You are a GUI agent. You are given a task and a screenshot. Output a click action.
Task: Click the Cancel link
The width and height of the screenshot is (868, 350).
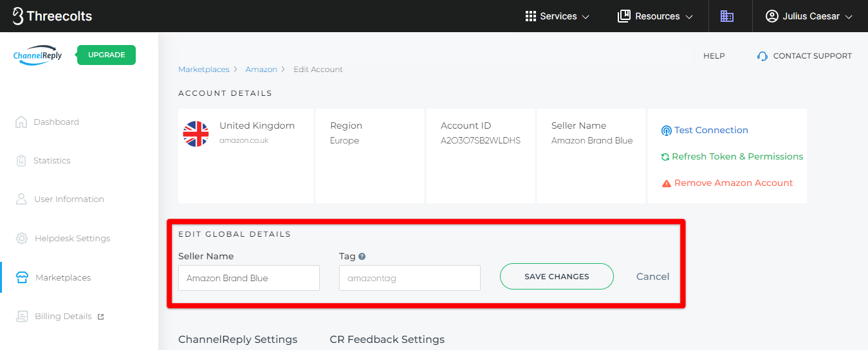coord(653,276)
